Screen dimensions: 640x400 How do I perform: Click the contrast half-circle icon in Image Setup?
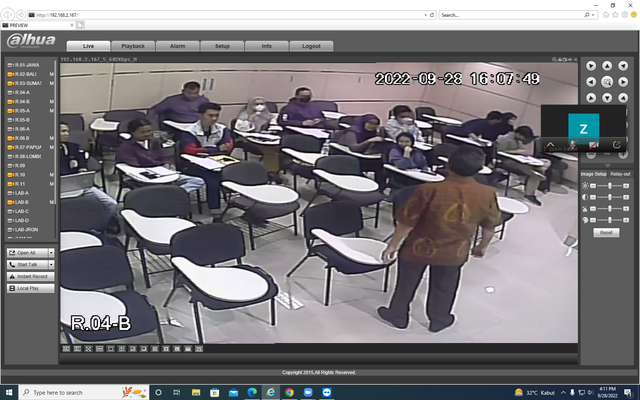[x=585, y=197]
